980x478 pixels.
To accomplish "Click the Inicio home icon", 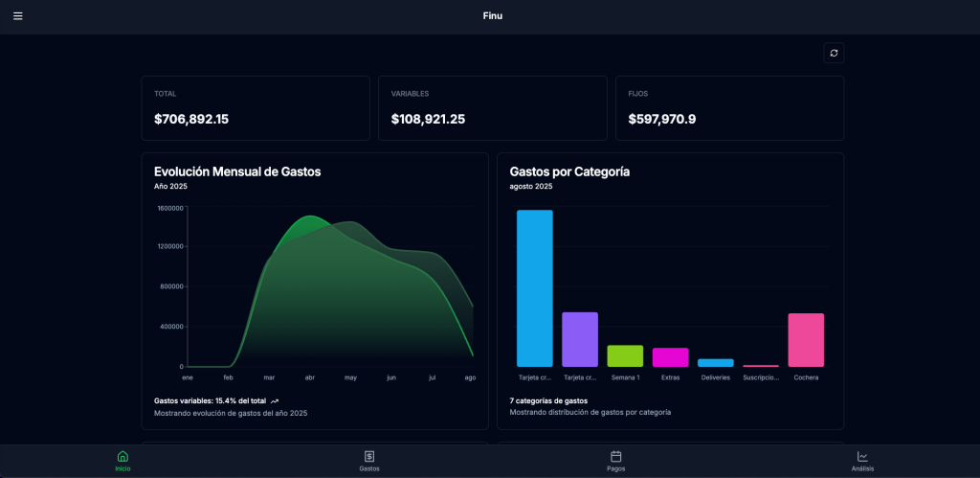I will point(122,456).
